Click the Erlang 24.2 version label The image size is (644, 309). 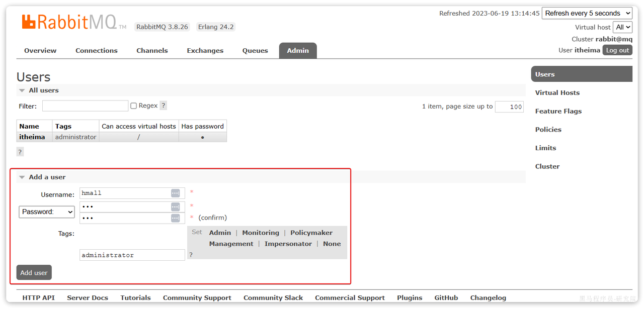coord(216,27)
